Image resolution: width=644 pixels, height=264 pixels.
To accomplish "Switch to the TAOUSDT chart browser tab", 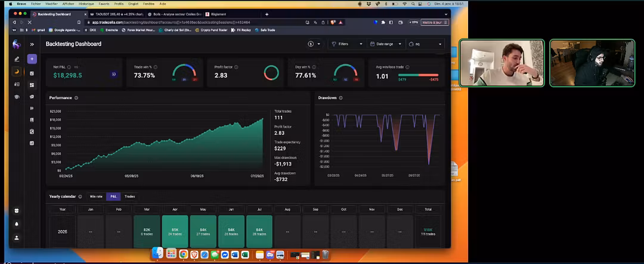I will [118, 14].
